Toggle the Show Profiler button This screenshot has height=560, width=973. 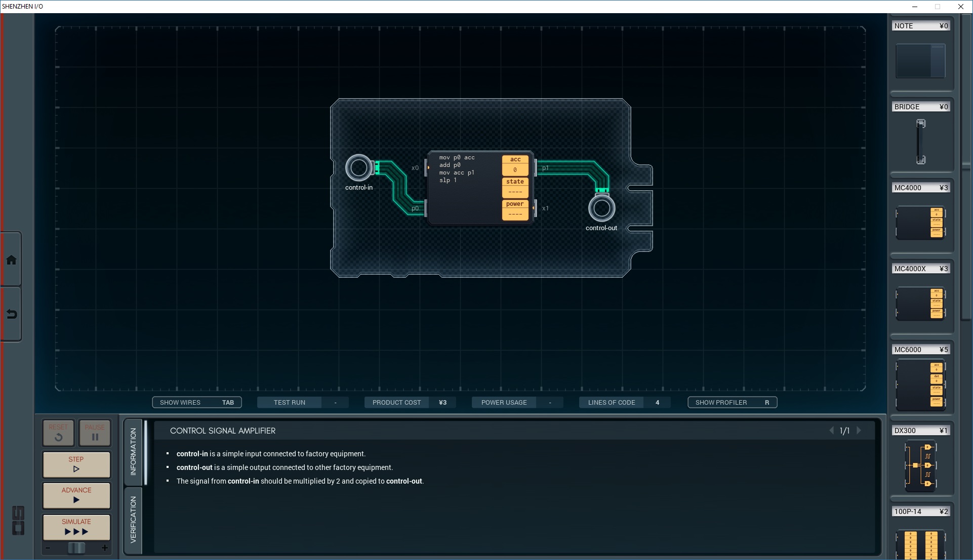coord(732,403)
